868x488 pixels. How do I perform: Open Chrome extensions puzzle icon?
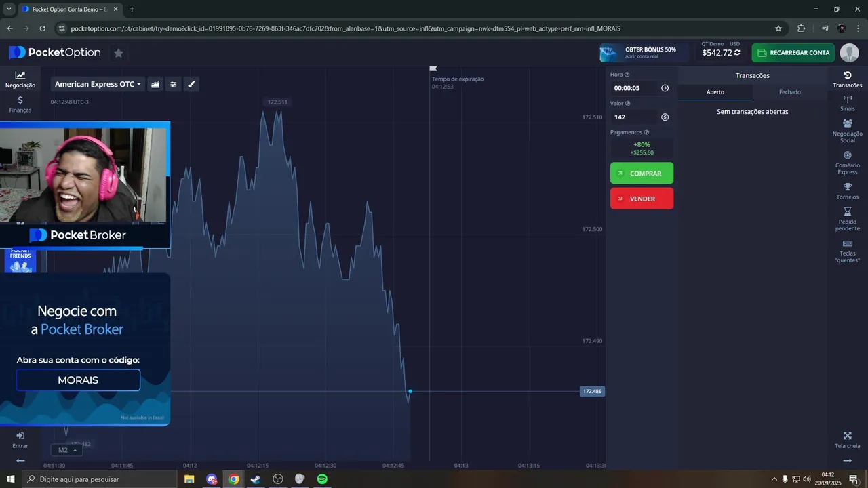(801, 28)
